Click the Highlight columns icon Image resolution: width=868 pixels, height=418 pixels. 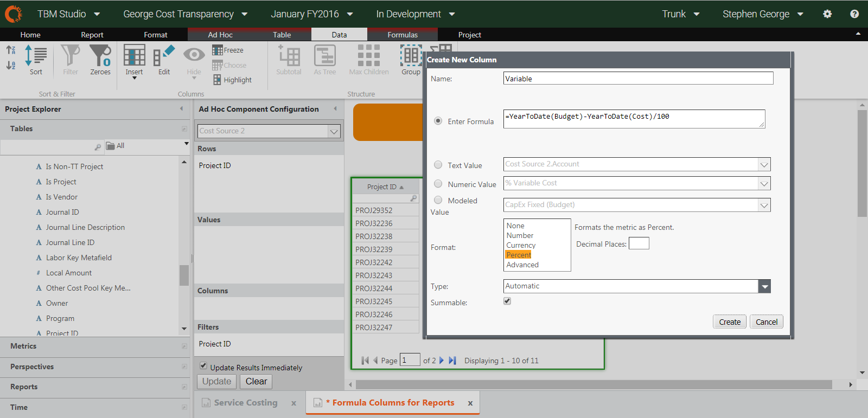coord(218,80)
